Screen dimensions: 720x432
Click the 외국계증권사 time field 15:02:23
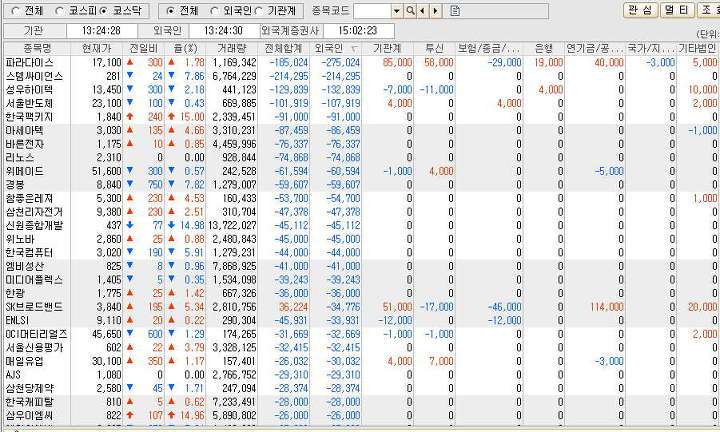(358, 31)
